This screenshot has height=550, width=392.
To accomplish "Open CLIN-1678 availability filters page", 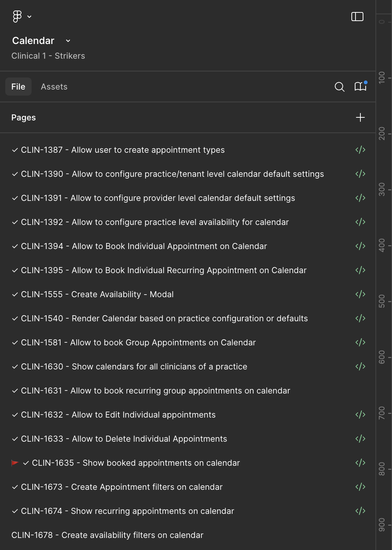I will (x=107, y=535).
